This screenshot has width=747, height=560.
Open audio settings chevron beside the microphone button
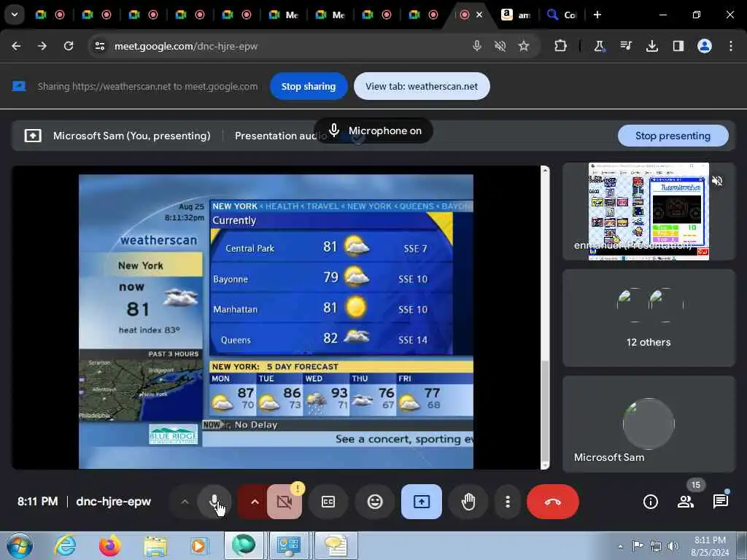185,502
